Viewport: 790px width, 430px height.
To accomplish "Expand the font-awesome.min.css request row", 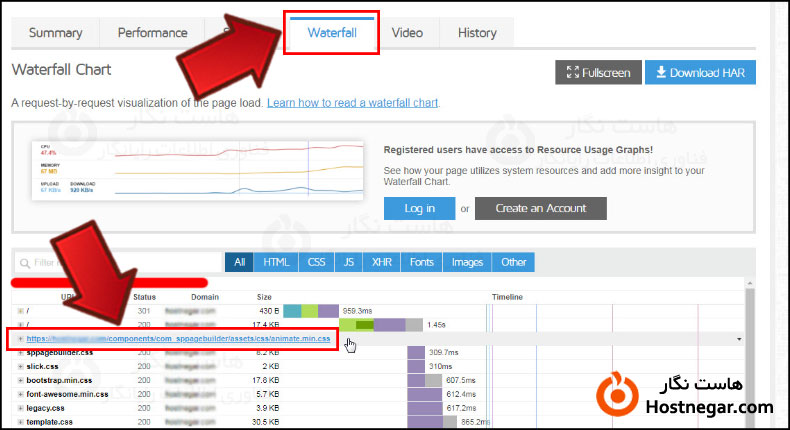I will click(x=20, y=394).
